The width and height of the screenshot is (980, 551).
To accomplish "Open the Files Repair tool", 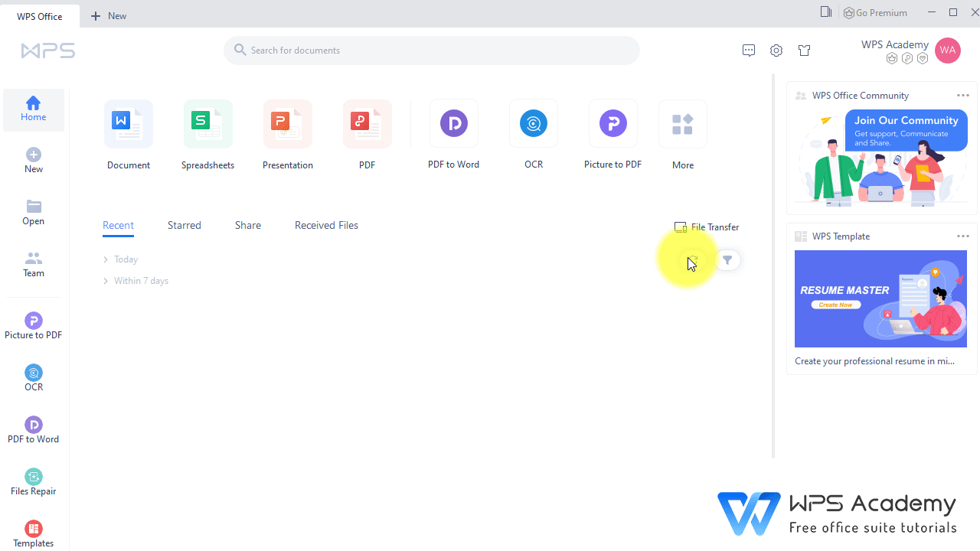I will pos(34,483).
